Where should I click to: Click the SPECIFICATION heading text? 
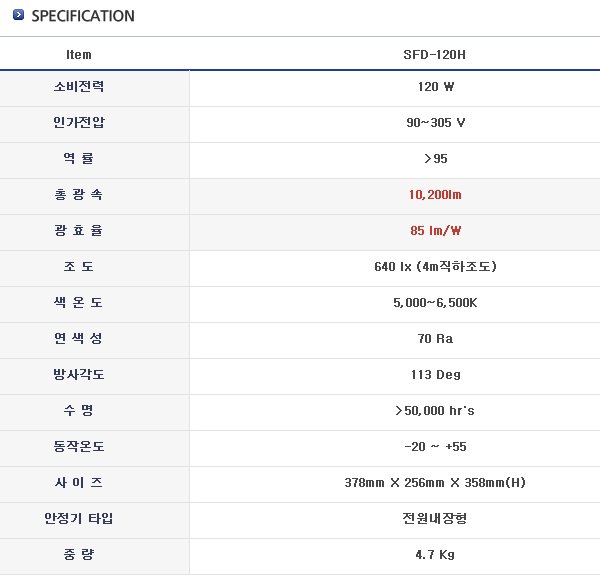83,16
